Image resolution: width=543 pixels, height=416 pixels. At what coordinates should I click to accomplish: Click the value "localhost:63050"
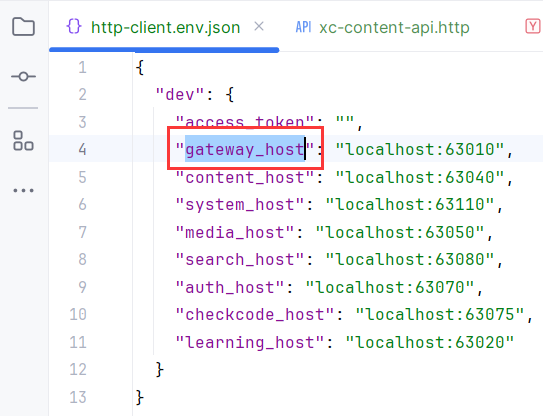pyautogui.click(x=400, y=232)
